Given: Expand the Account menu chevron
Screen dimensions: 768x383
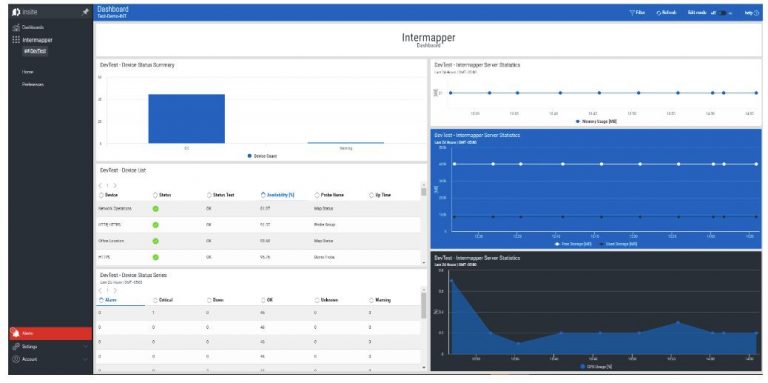Looking at the screenshot, I should coord(86,359).
